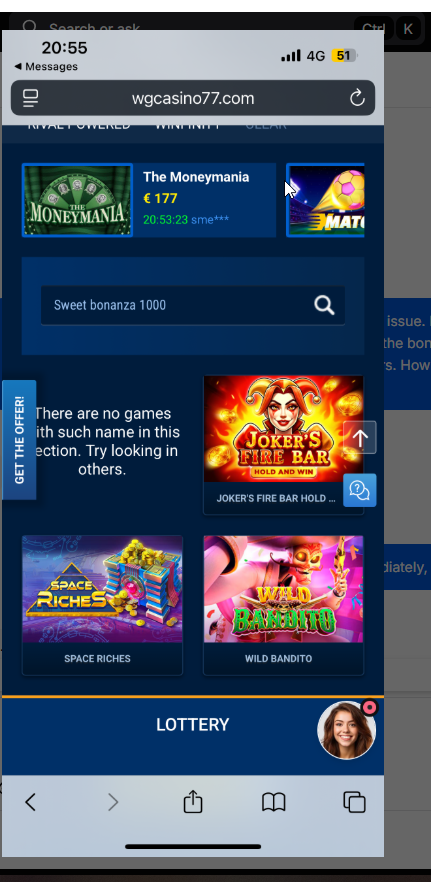Viewport: 431px width, 882px height.
Task: Click the SPACE RICHES label
Action: coord(97,659)
